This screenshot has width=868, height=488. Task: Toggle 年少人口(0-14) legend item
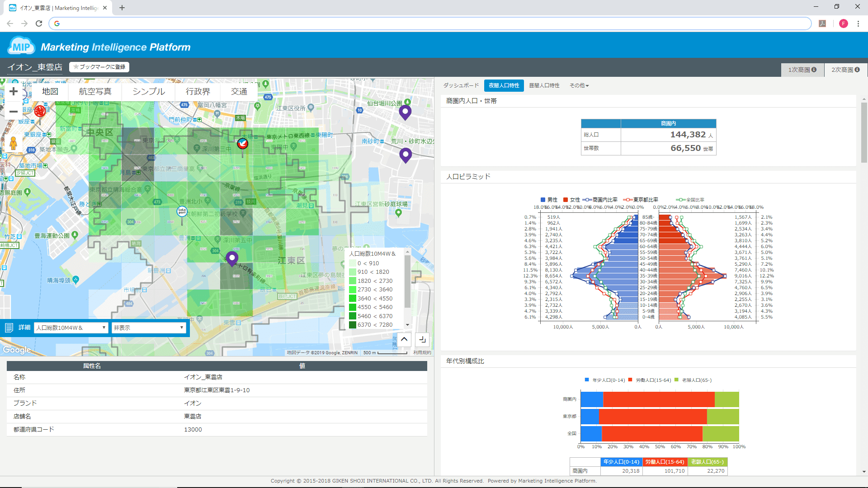605,380
